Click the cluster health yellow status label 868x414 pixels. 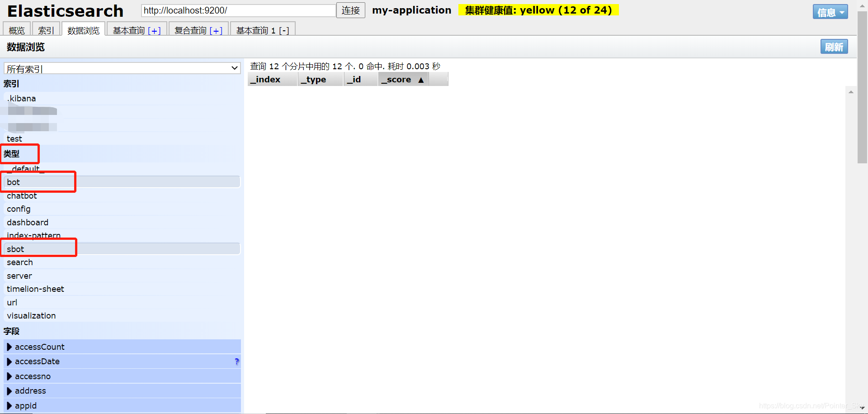(x=538, y=10)
